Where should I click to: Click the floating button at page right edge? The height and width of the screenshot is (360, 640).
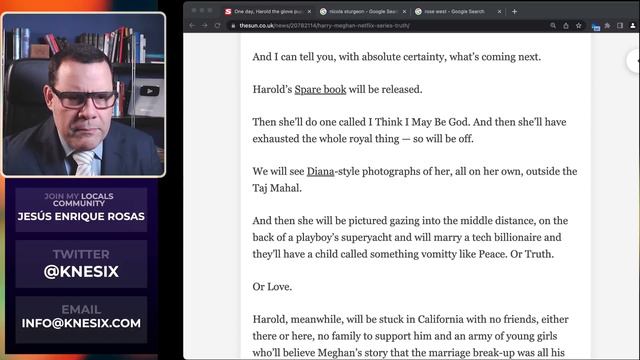(x=633, y=61)
